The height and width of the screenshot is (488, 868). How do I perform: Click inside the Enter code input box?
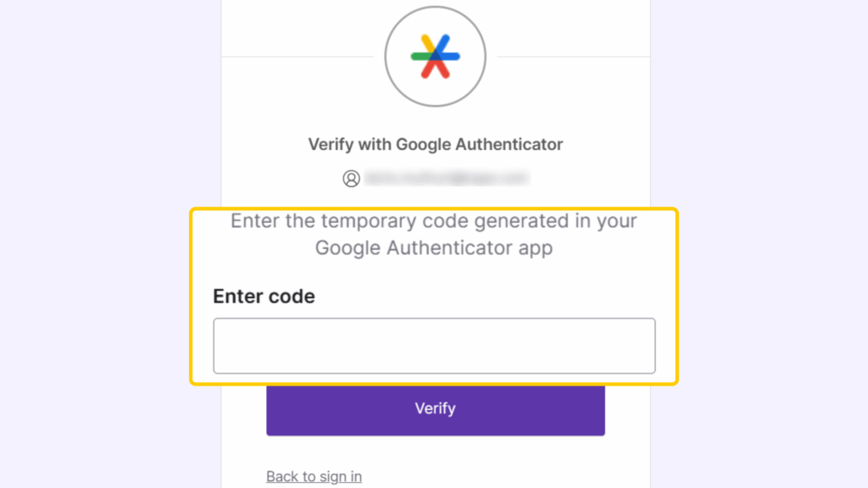(435, 346)
